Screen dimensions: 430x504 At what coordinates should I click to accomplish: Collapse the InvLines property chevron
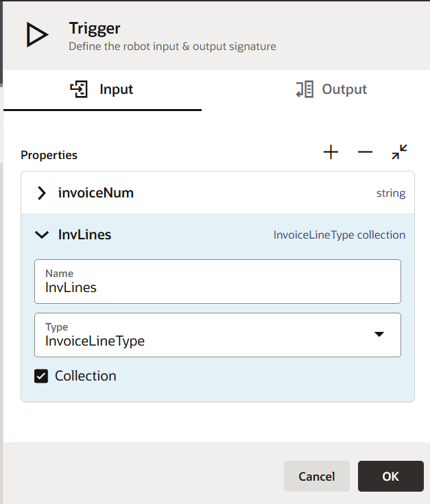point(42,235)
